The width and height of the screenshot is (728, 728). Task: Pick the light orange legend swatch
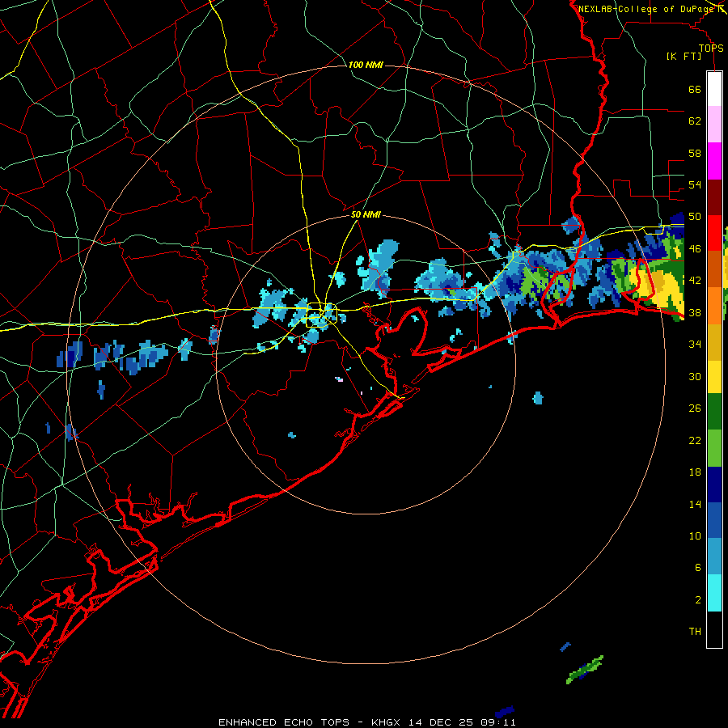pos(714,306)
